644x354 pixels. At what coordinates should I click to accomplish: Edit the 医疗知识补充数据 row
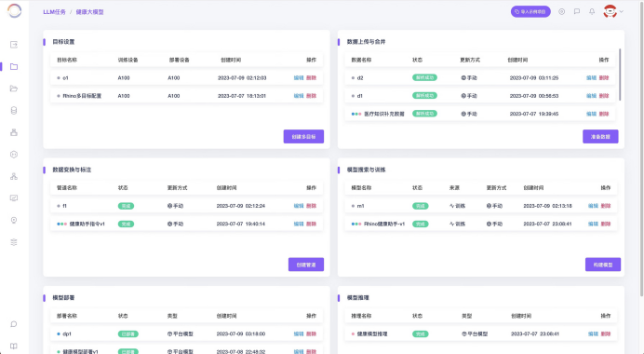(x=591, y=114)
